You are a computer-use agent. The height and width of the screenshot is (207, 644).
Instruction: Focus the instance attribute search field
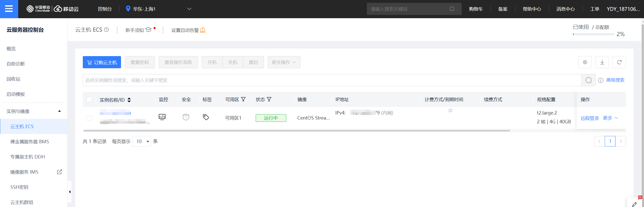click(332, 80)
